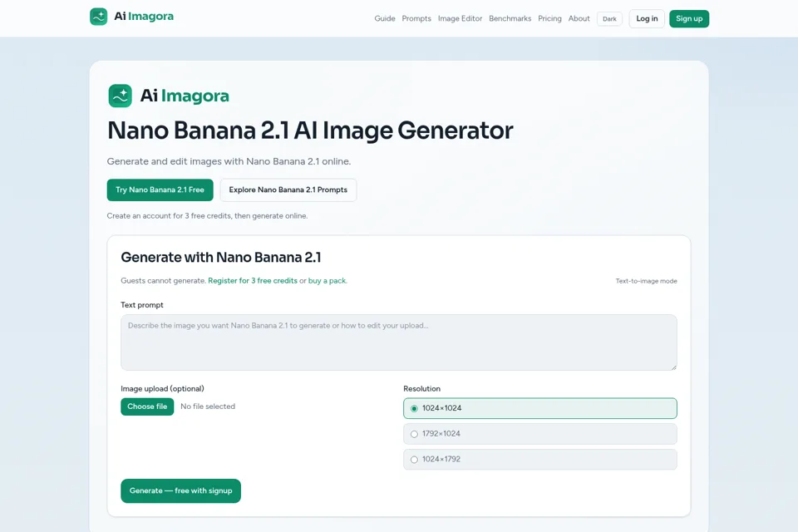Image resolution: width=798 pixels, height=532 pixels.
Task: Click the Ai Imagora header brand text
Action: click(x=144, y=17)
